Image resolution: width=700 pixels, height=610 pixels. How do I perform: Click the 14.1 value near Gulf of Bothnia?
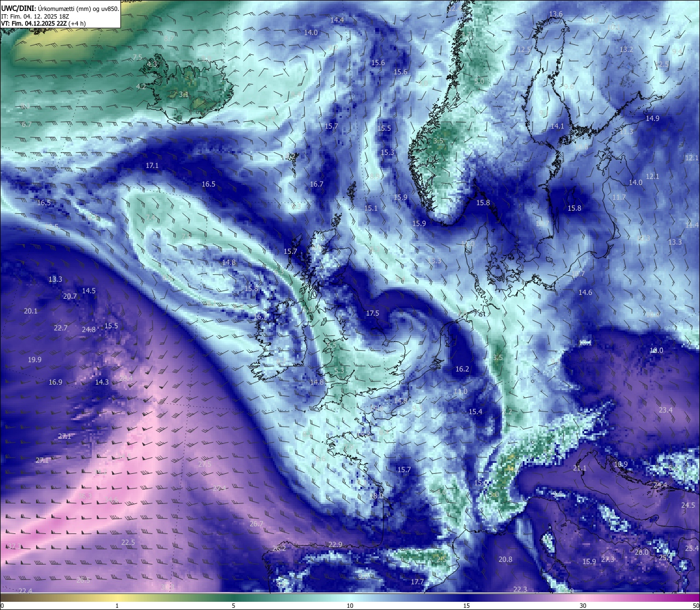point(557,126)
